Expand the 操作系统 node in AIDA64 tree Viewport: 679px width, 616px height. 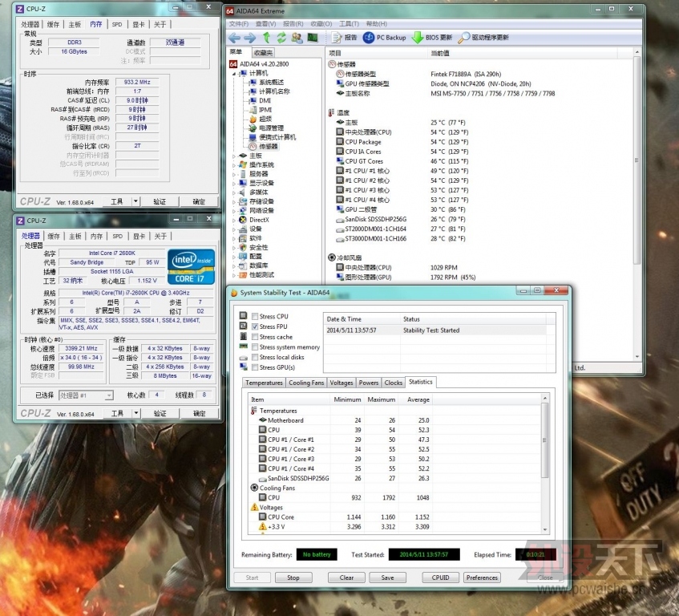pyautogui.click(x=234, y=165)
